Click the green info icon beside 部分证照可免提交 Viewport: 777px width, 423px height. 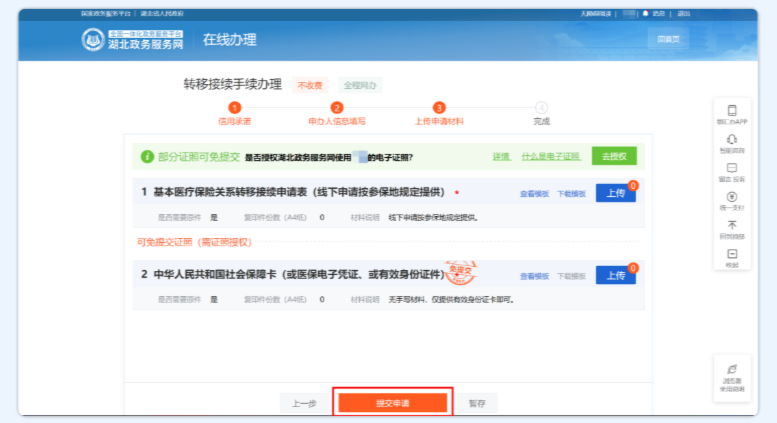[x=147, y=157]
